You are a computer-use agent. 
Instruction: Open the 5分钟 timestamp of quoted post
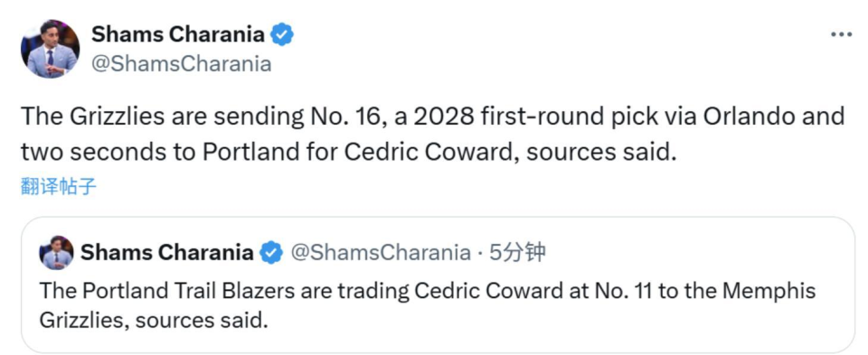point(517,253)
